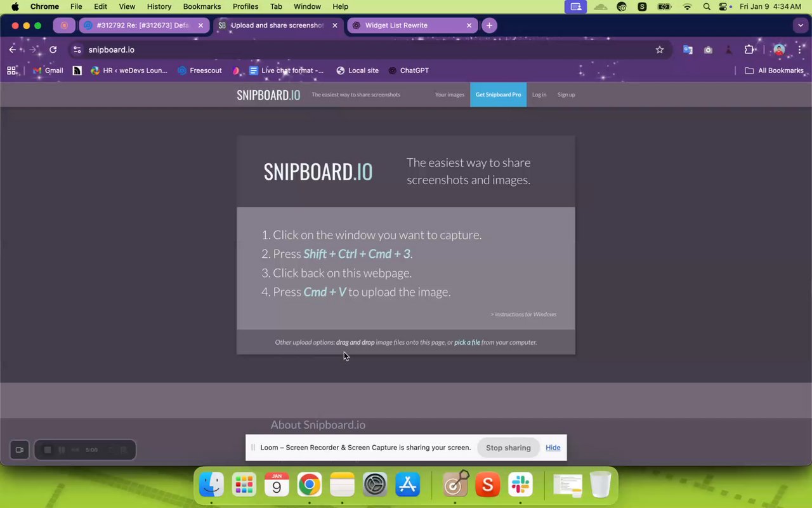This screenshot has height=508, width=812.
Task: Open the HR weDevs Lounge bookmark
Action: (x=129, y=70)
